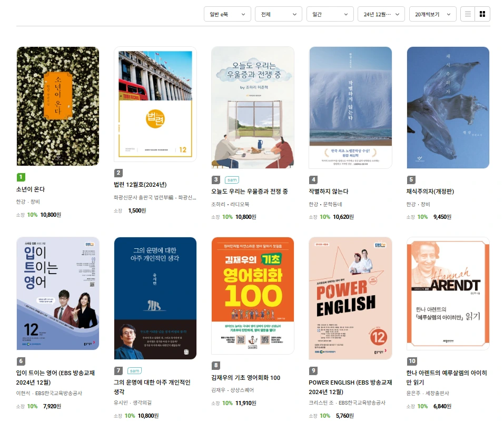Click the price 9,450원
Viewport: 504px width, 423px height.
[442, 217]
